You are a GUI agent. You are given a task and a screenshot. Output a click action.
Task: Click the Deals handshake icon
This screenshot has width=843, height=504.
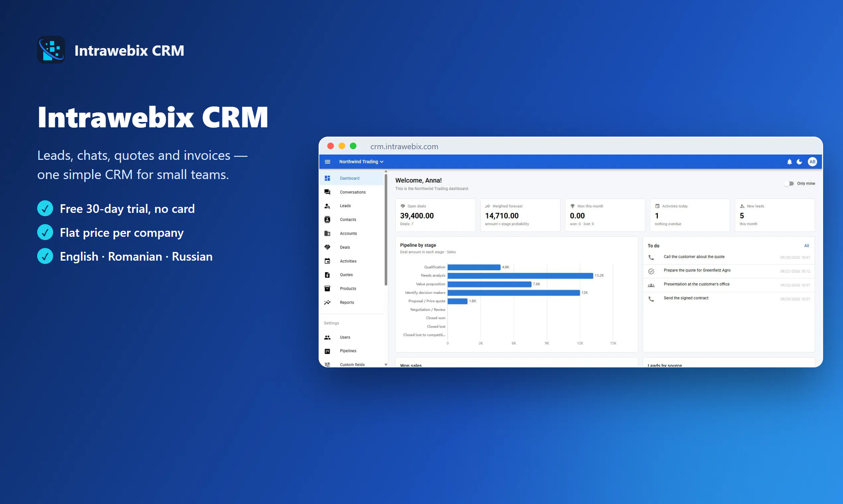[327, 247]
